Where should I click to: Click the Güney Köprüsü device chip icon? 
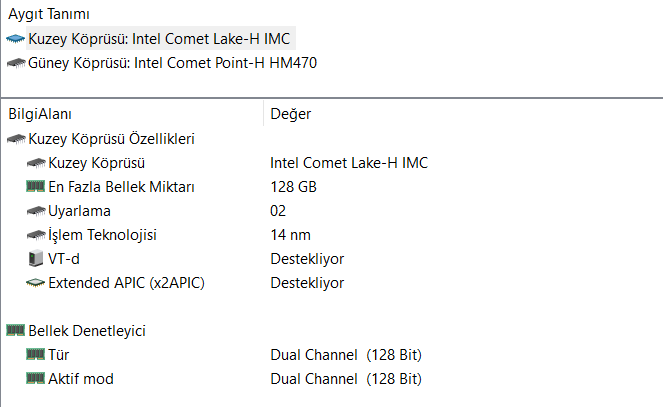[16, 63]
